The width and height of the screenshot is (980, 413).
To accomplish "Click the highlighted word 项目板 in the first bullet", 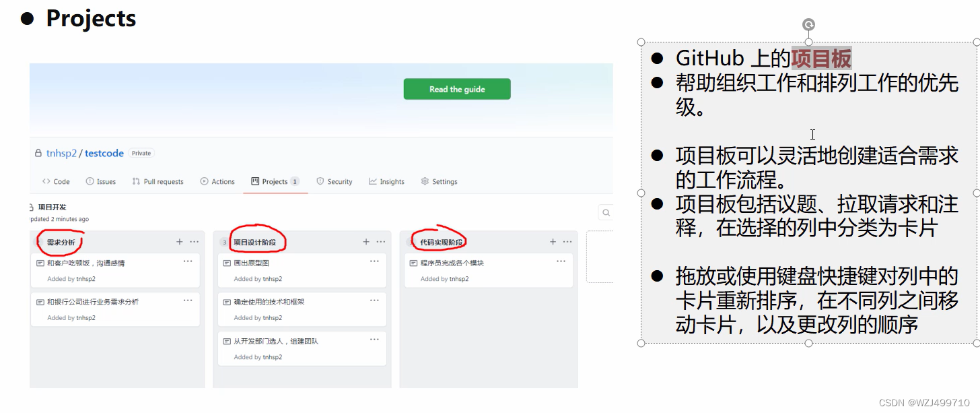I will [821, 59].
